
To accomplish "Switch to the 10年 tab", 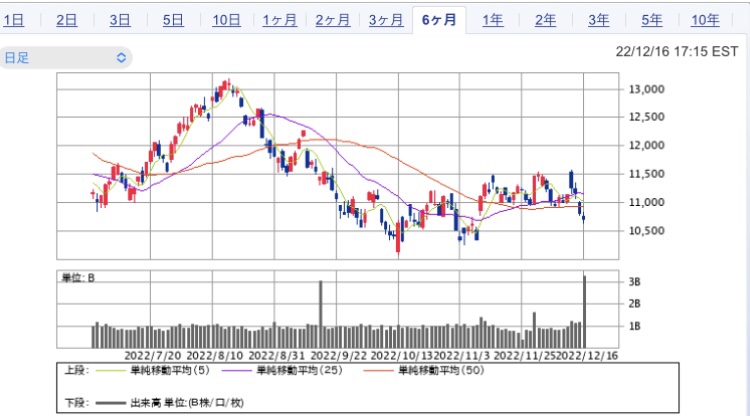I will [x=704, y=20].
